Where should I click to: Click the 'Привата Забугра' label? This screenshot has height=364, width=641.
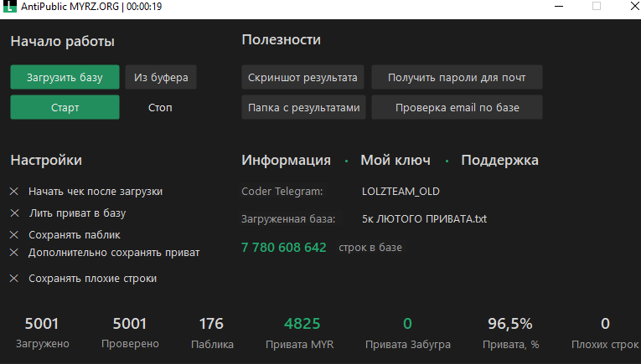point(408,345)
